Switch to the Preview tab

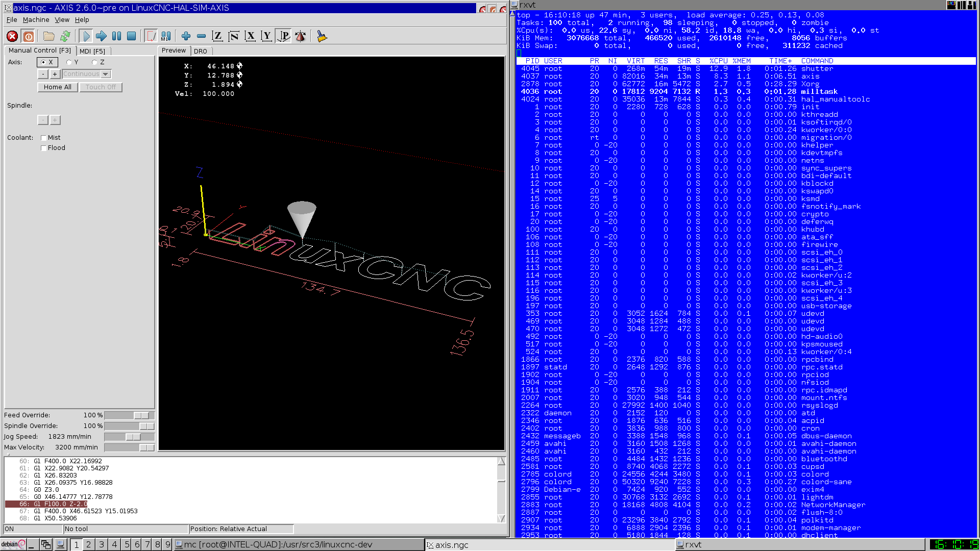(x=174, y=51)
